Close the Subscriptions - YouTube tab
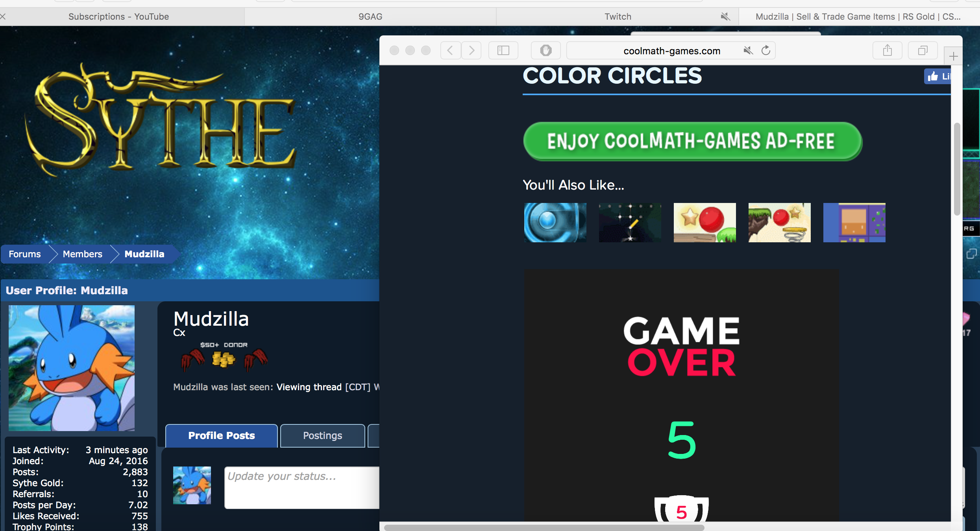Viewport: 980px width, 531px height. click(3, 17)
